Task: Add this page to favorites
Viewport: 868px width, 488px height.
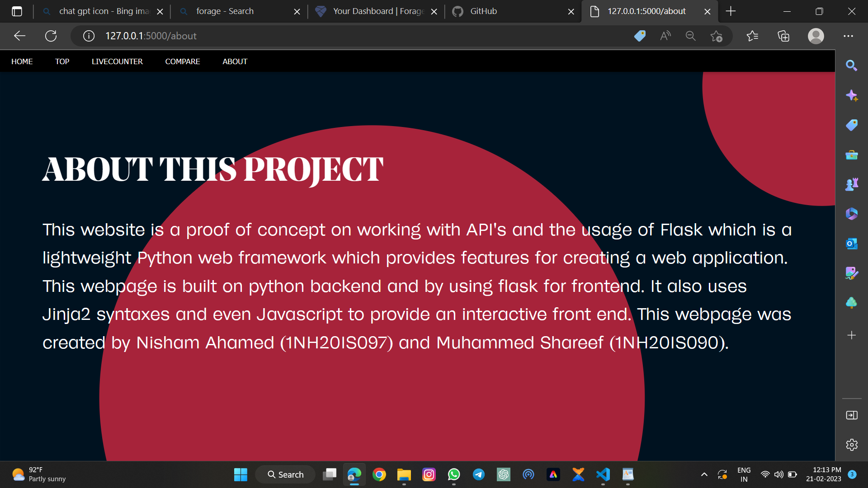Action: click(716, 36)
